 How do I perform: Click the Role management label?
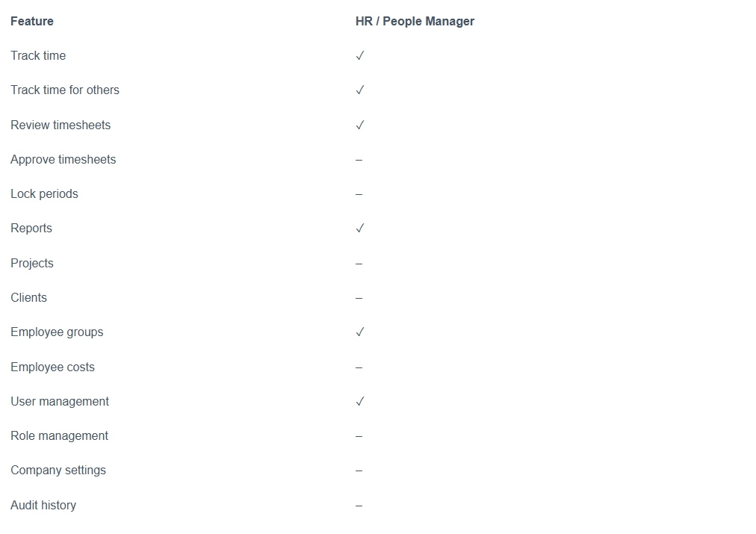click(59, 435)
